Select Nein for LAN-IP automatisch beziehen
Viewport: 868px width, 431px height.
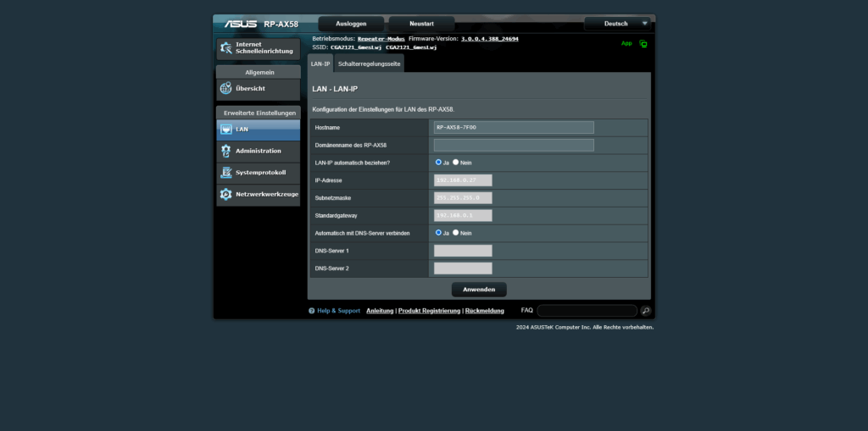click(456, 162)
